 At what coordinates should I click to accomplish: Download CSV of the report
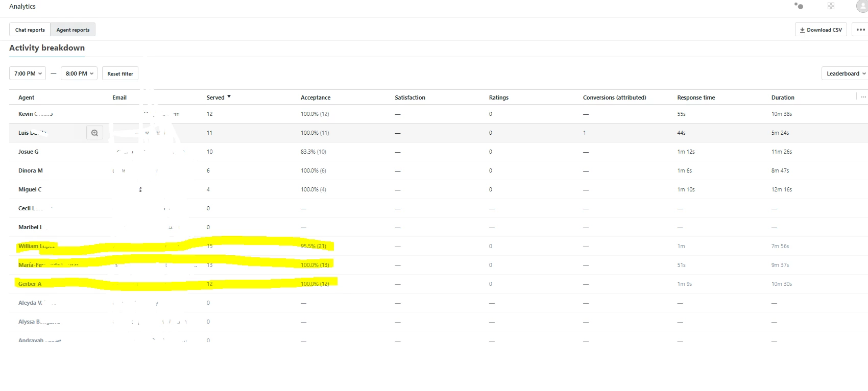(821, 30)
